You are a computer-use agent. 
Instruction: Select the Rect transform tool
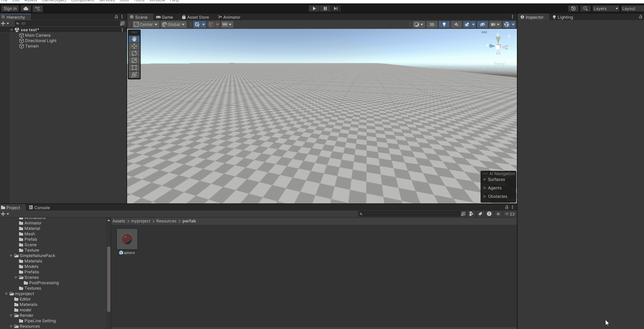(x=134, y=68)
